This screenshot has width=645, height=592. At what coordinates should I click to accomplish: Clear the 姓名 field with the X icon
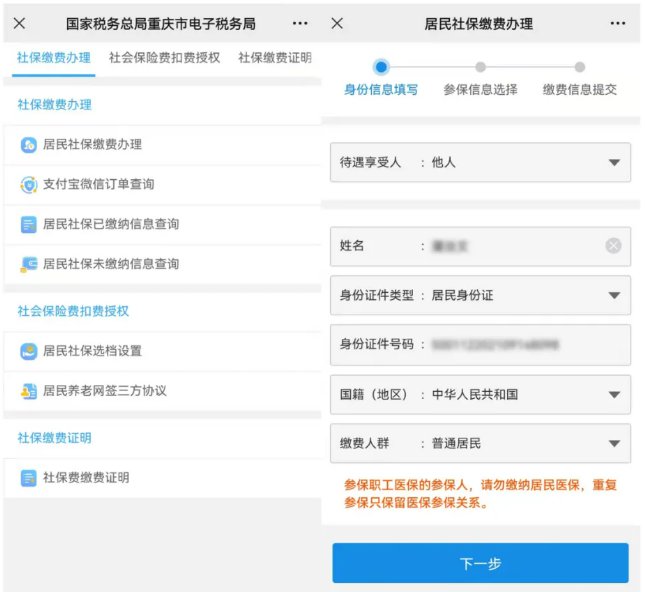[x=613, y=246]
